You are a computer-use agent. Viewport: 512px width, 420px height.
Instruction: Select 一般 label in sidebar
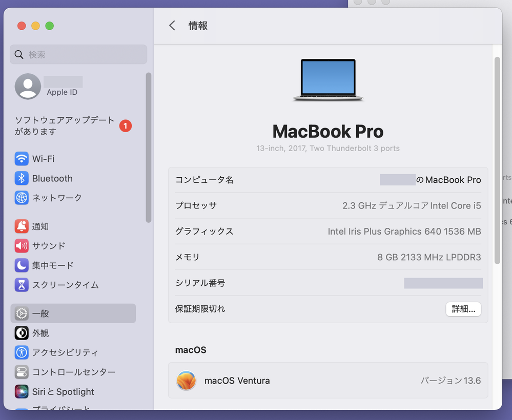tap(40, 313)
